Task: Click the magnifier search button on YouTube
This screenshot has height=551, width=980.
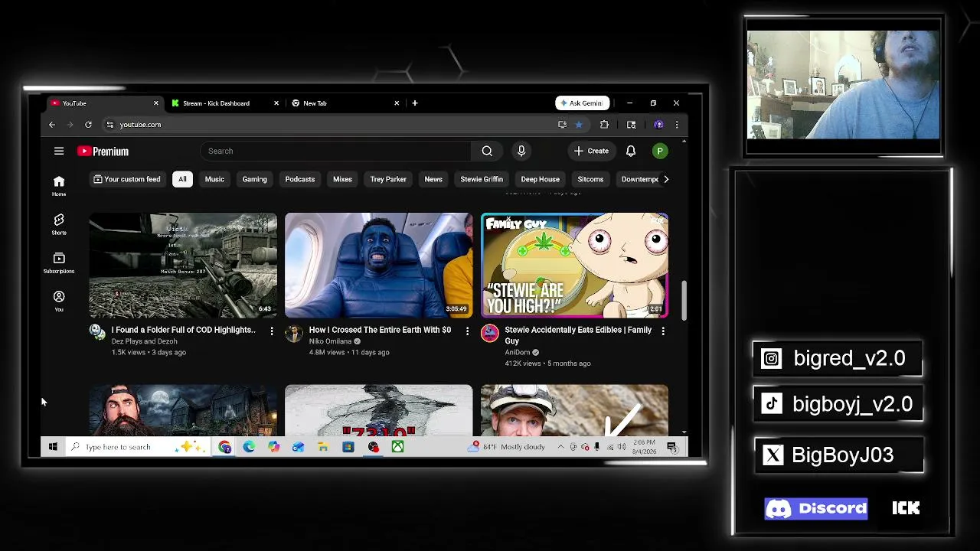Action: [x=487, y=152]
